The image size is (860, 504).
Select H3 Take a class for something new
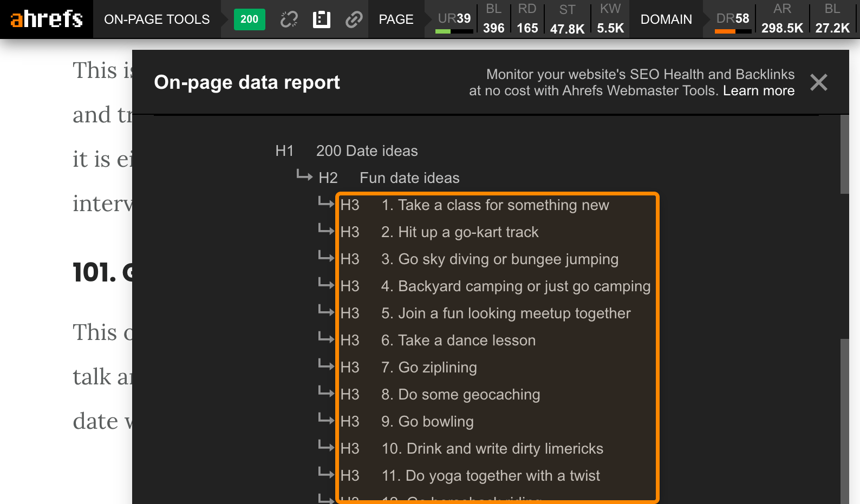click(x=495, y=205)
